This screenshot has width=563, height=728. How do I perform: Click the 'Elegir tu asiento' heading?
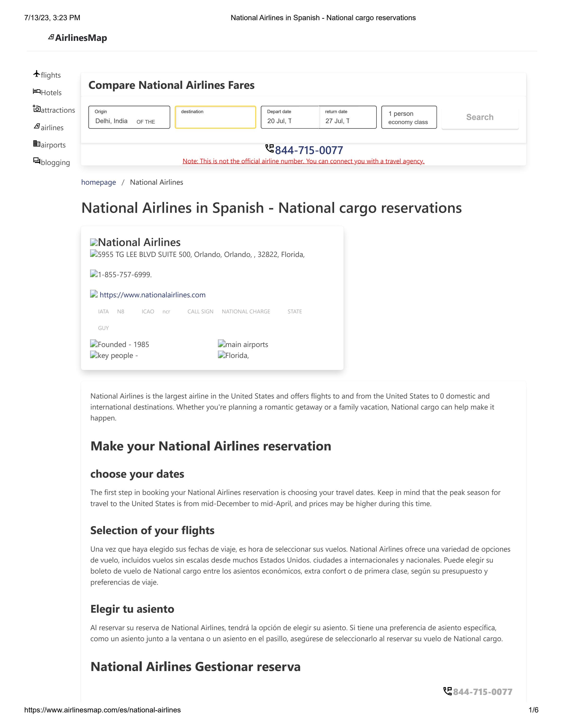tap(132, 609)
